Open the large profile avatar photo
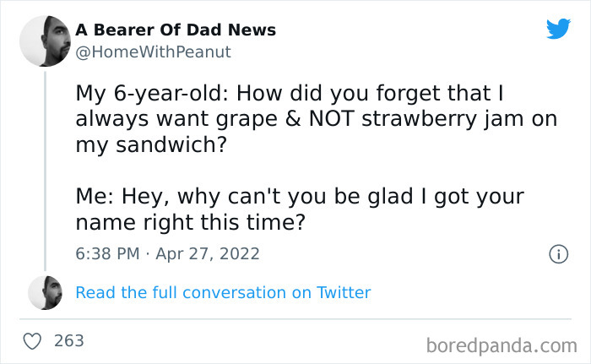Screen dimensions: 591x364 coord(44,41)
